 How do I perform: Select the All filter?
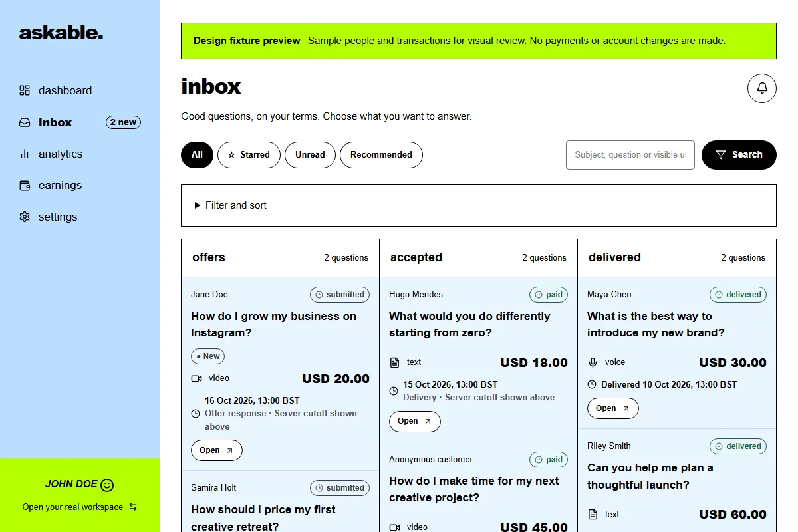[197, 155]
